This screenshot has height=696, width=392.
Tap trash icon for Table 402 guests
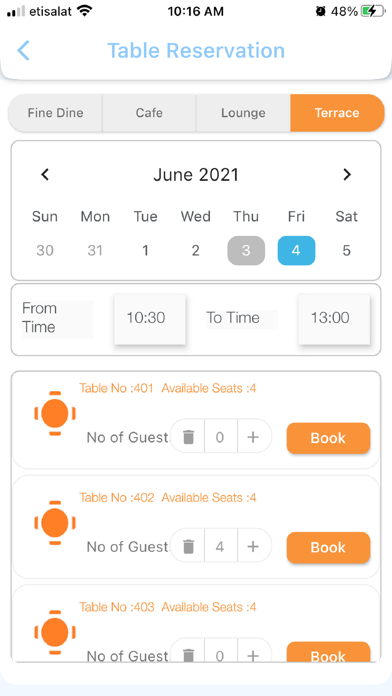pos(189,546)
